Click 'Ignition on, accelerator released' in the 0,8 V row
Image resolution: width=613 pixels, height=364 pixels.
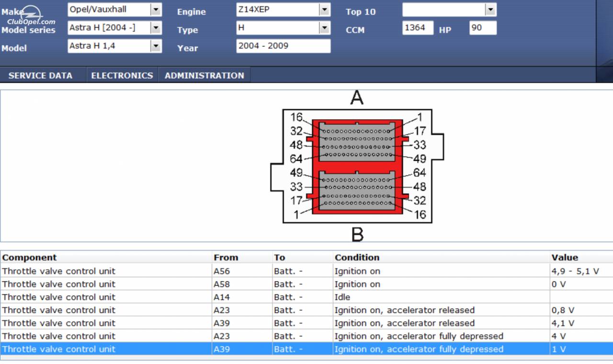pos(442,310)
